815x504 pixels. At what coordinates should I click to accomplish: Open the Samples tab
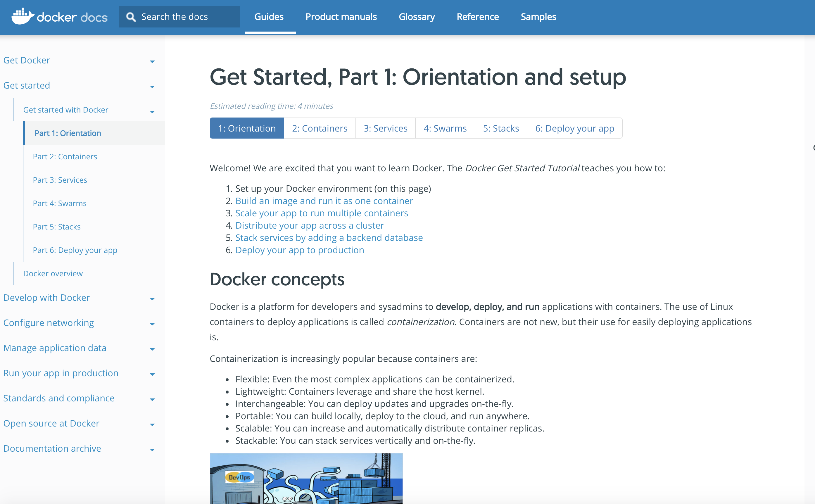click(538, 17)
